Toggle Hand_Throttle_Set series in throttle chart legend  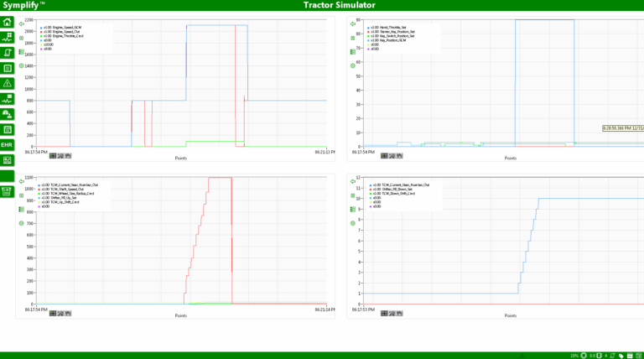[x=387, y=28]
